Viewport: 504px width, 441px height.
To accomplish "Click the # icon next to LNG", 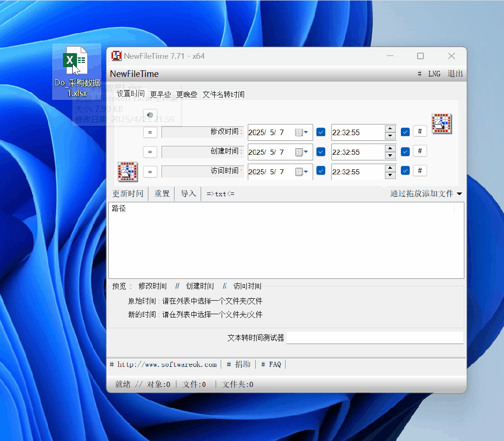I will [420, 74].
